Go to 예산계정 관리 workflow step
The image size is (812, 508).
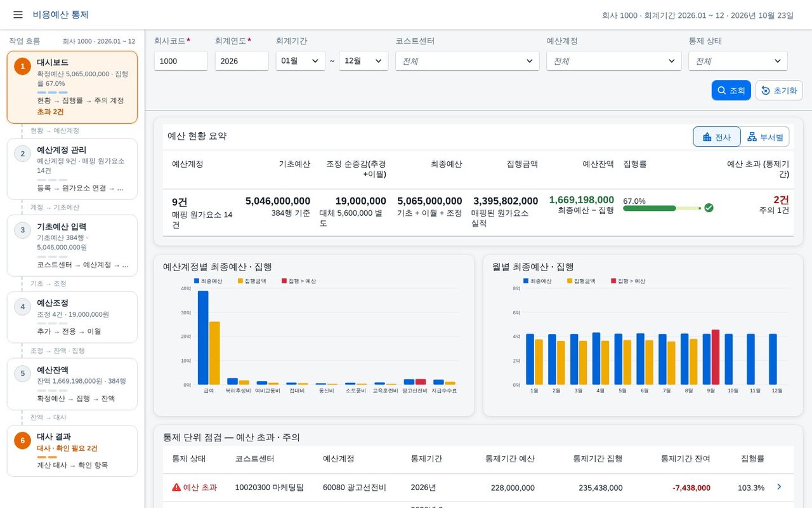(72, 170)
